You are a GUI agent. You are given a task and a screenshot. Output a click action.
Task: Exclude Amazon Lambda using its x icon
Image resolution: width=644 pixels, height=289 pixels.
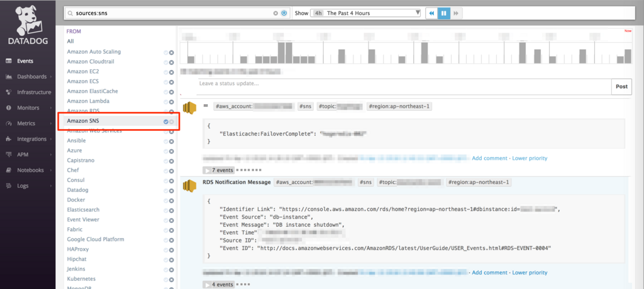tap(171, 102)
